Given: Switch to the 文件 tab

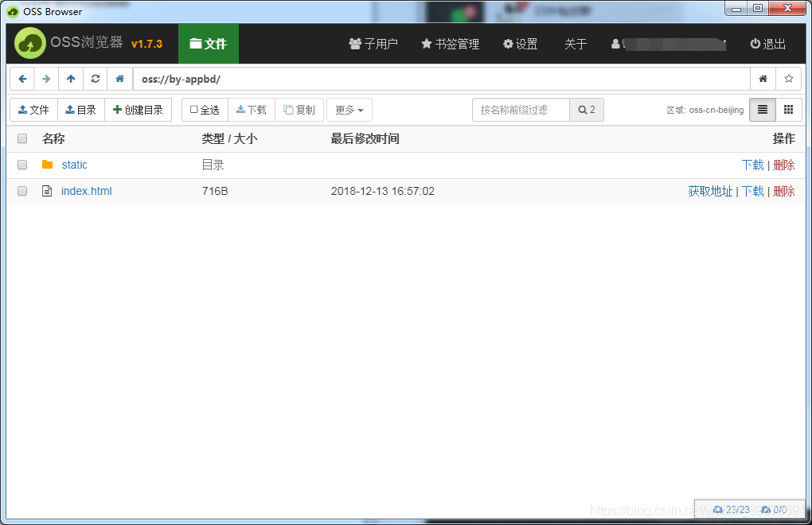Looking at the screenshot, I should coord(208,44).
